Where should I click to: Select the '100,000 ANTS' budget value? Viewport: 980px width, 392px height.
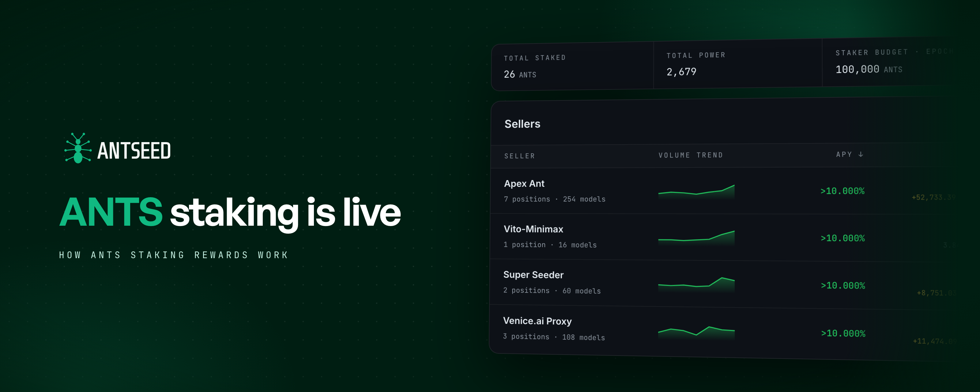869,69
